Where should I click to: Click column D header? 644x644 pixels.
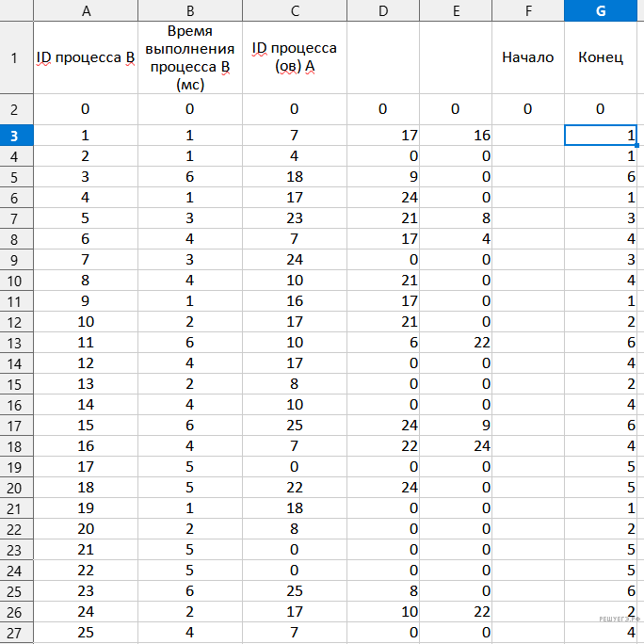coord(383,11)
